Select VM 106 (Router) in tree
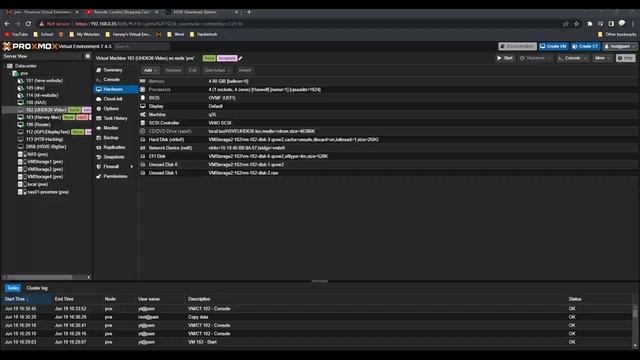Viewport: 640px width, 360px height. pos(38,125)
